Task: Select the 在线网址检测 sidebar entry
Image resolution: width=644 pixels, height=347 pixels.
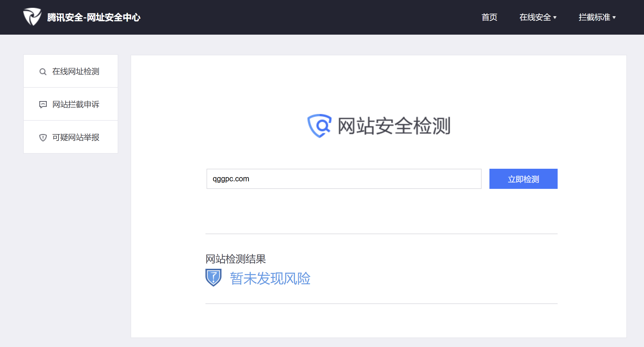Action: 76,72
